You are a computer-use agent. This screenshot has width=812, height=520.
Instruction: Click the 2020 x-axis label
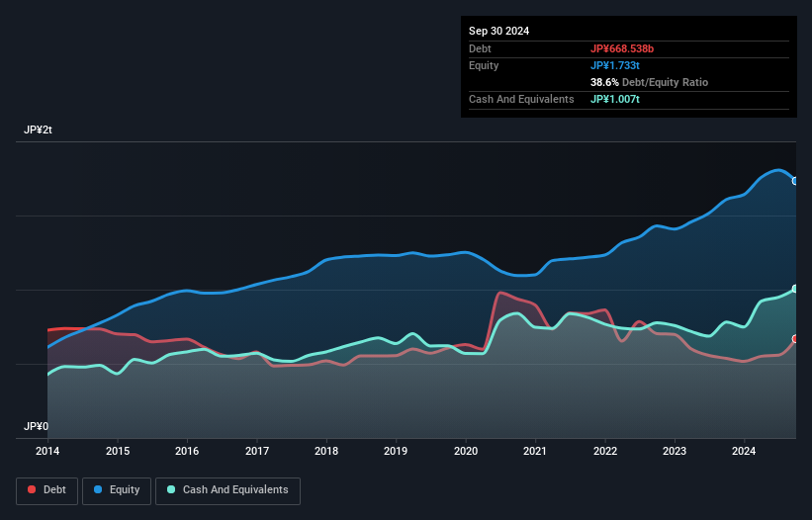[x=466, y=451]
